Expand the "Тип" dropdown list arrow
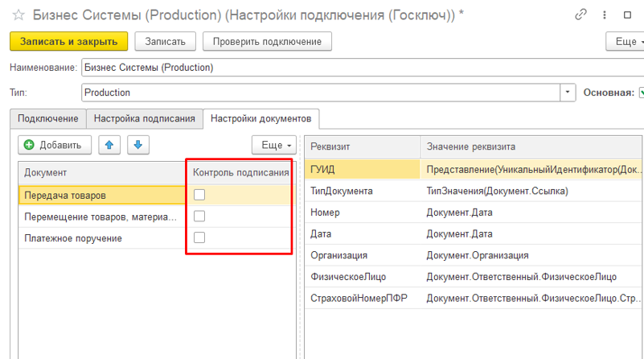 [x=568, y=93]
